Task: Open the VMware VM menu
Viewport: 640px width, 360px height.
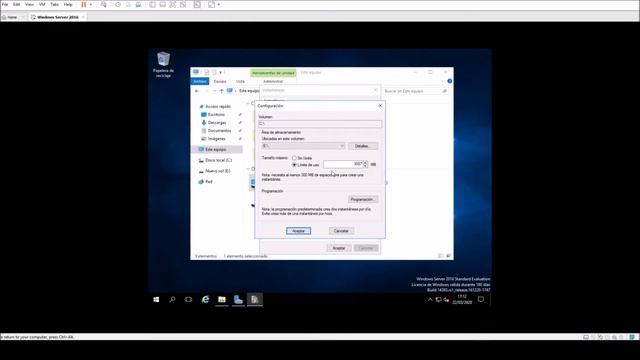Action: pyautogui.click(x=42, y=4)
